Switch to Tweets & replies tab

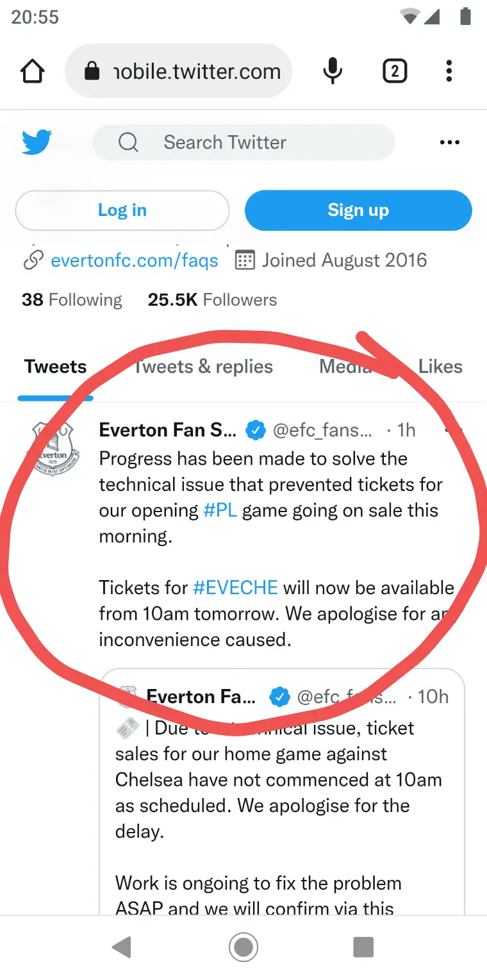204,367
